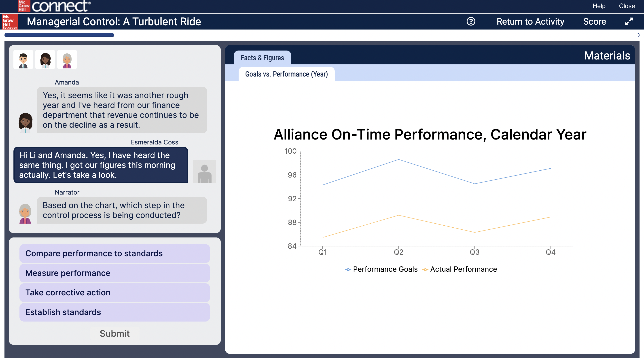
Task: Select the gray-haired woman avatar thumbnail
Action: [67, 59]
